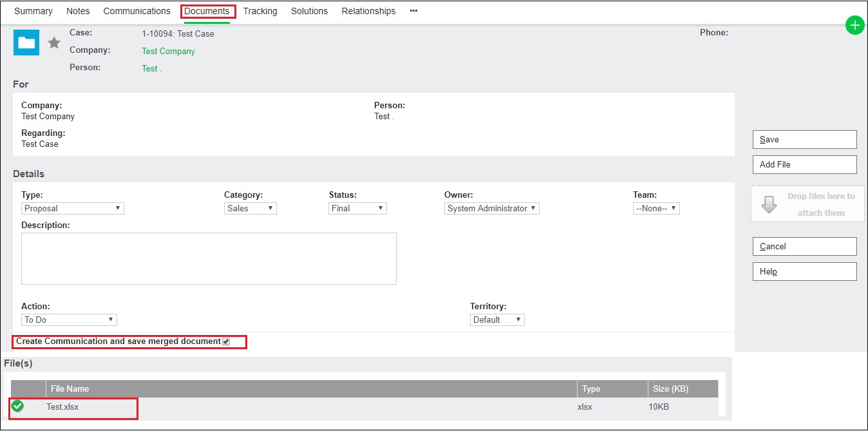Open the Test Company link

(x=168, y=51)
